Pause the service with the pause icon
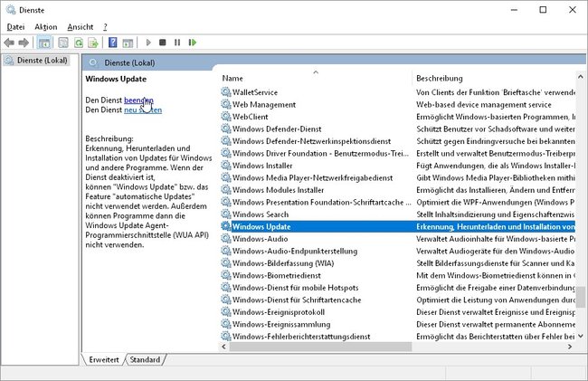Viewport: 588px width, 381px height. pyautogui.click(x=177, y=43)
